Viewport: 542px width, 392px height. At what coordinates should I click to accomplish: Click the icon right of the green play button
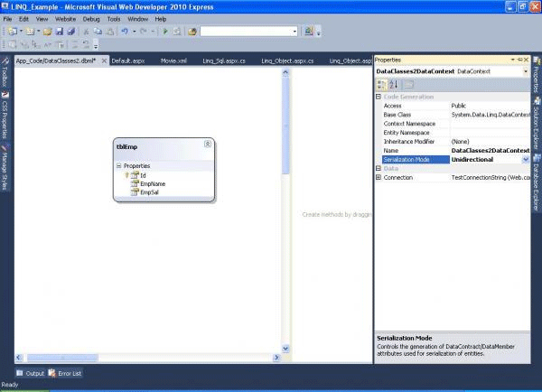click(x=177, y=32)
